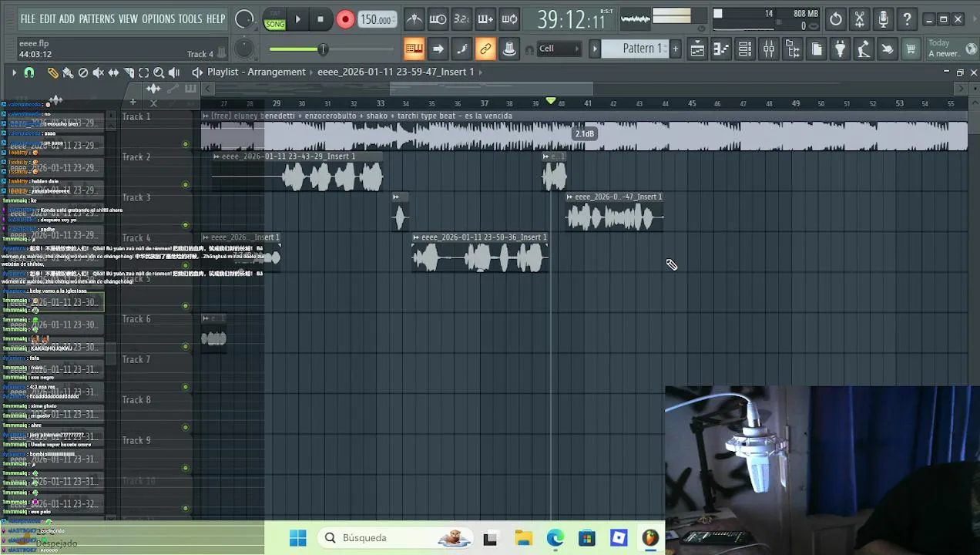Open the project picker icon
Image resolution: width=980 pixels, height=555 pixels.
click(817, 49)
